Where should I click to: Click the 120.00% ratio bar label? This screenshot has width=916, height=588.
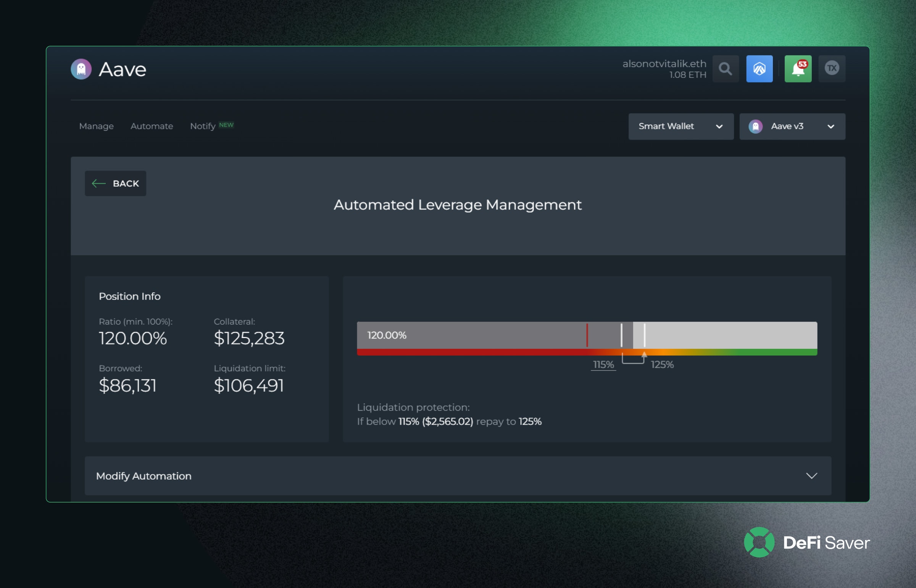click(x=387, y=335)
